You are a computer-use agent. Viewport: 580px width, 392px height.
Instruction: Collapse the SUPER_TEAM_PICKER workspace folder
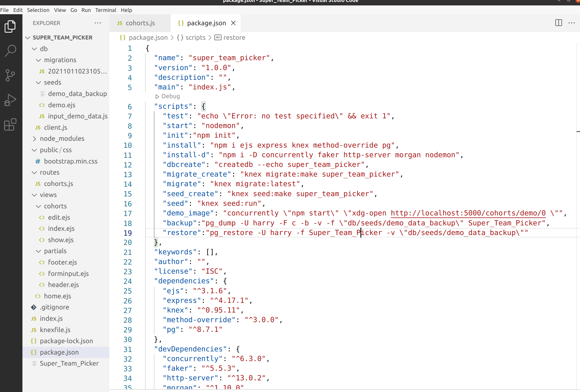click(x=28, y=37)
